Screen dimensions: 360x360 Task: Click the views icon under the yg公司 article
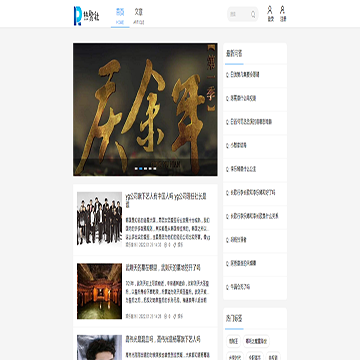(x=165, y=244)
